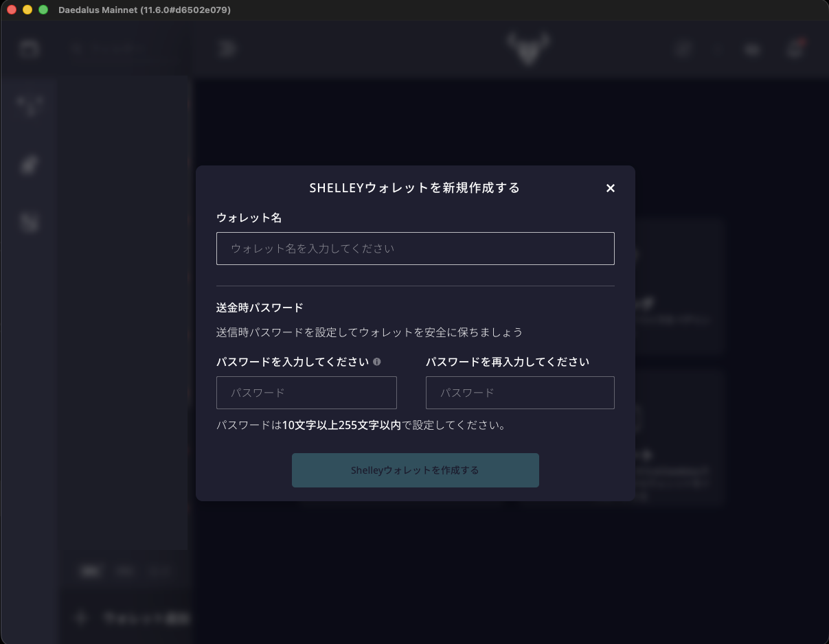The height and width of the screenshot is (644, 829).
Task: Click the 10文字以上255文字以内 password hint
Action: pyautogui.click(x=342, y=425)
